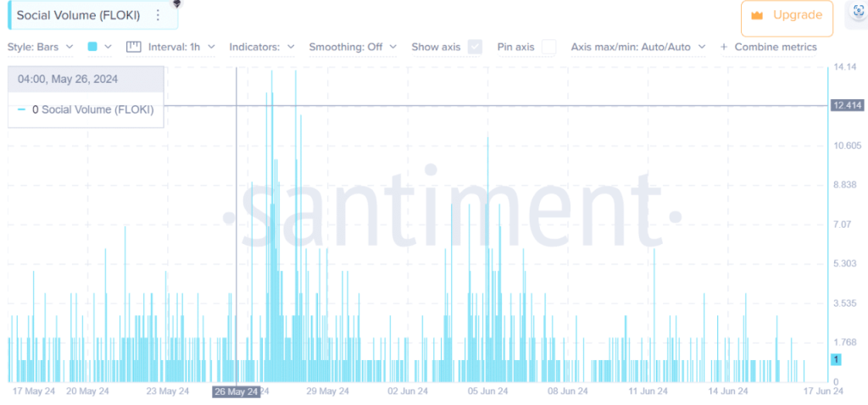Click the 10.605 axis label

point(847,146)
